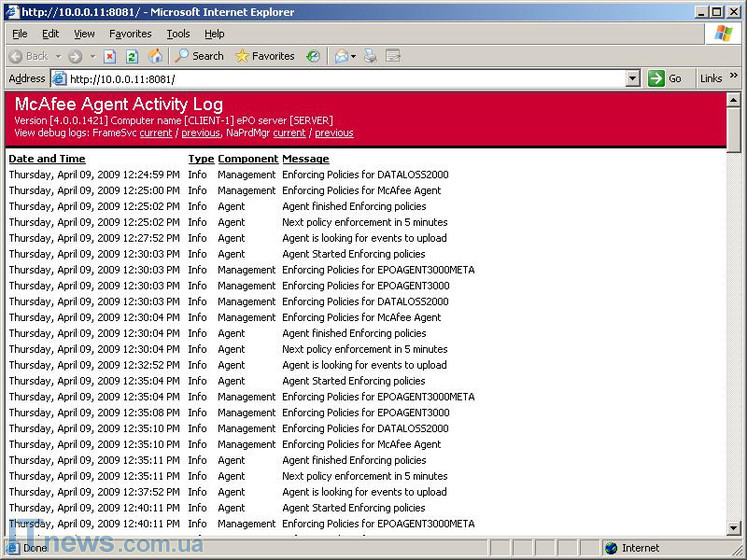The width and height of the screenshot is (747, 560).
Task: Open the History icon in toolbar
Action: pyautogui.click(x=313, y=56)
